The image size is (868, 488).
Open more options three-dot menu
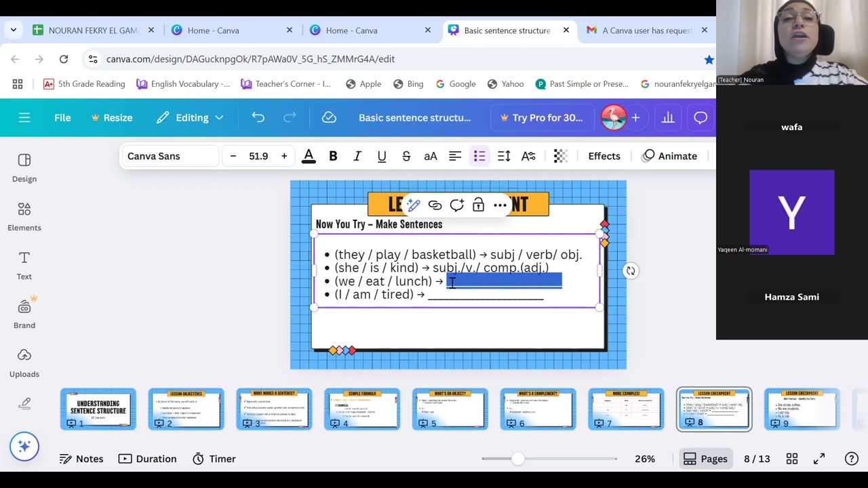tap(500, 205)
